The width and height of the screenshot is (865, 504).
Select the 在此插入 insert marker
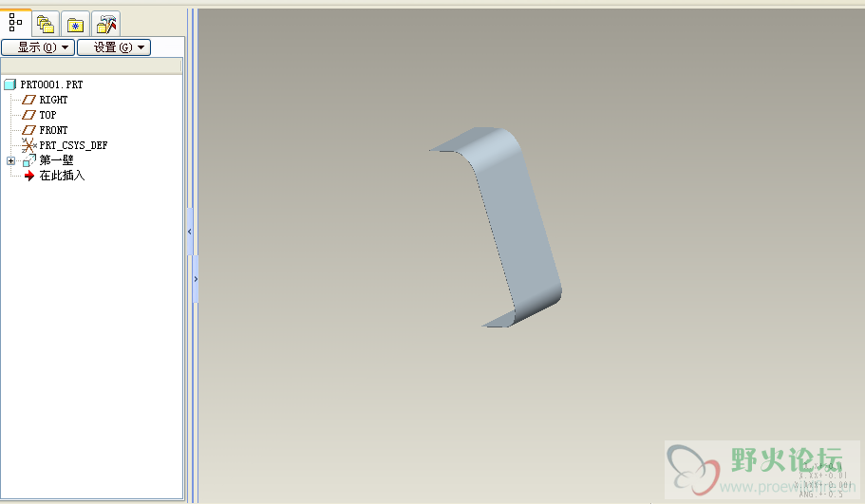click(62, 176)
